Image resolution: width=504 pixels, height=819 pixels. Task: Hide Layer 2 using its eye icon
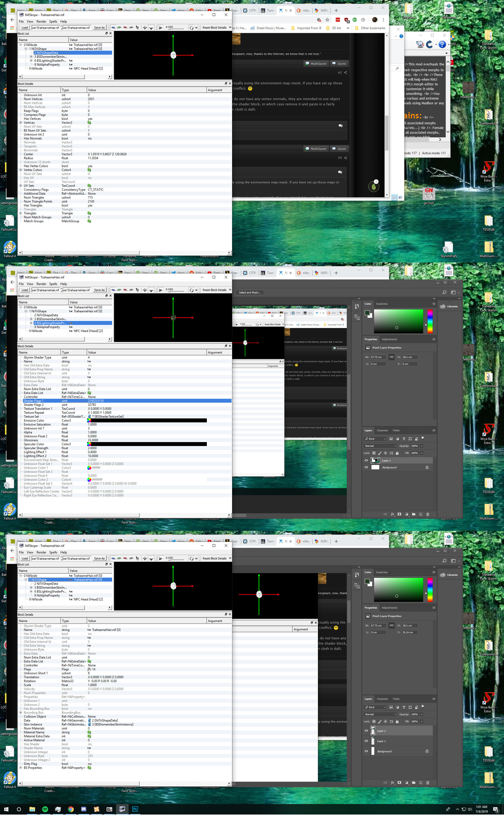[366, 731]
